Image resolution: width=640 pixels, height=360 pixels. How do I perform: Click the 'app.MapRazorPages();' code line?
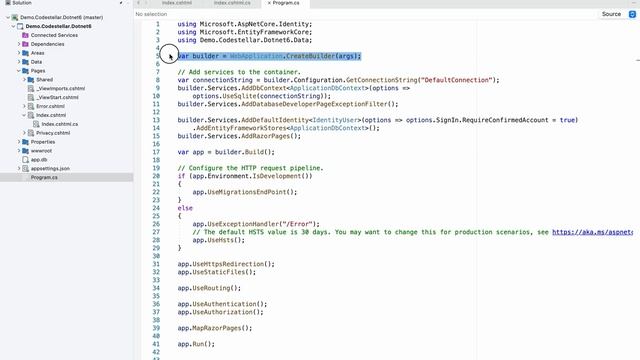pyautogui.click(x=215, y=328)
